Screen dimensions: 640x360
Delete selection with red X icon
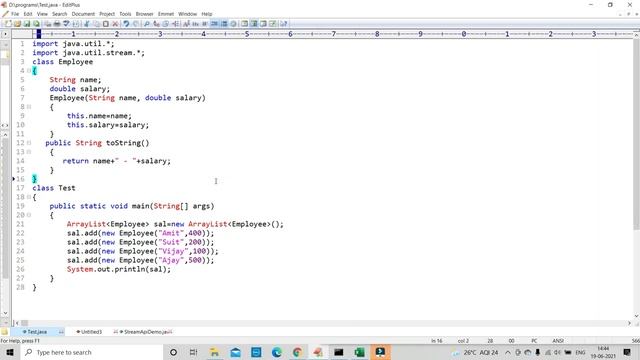click(115, 24)
